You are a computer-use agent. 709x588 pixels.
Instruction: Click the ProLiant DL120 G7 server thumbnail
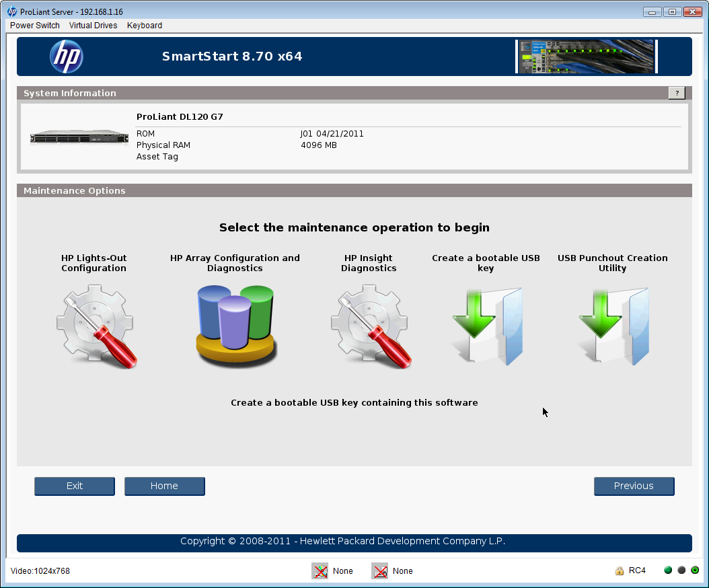point(79,137)
